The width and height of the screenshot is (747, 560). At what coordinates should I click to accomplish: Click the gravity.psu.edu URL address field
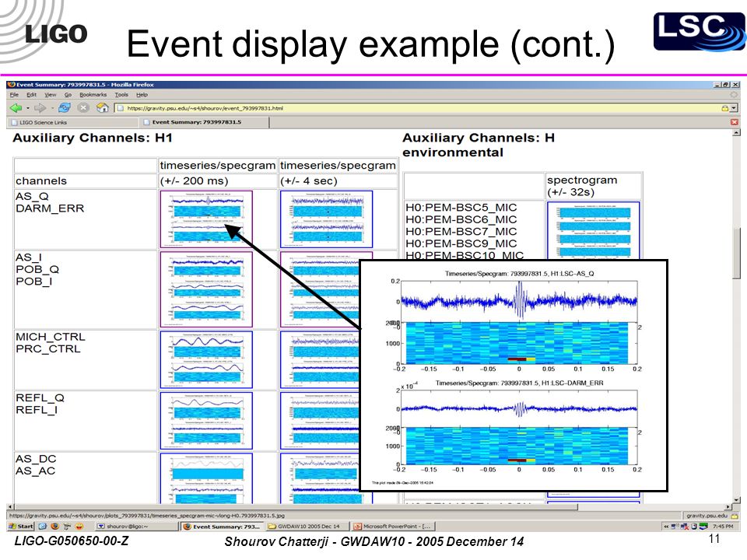tap(419, 108)
